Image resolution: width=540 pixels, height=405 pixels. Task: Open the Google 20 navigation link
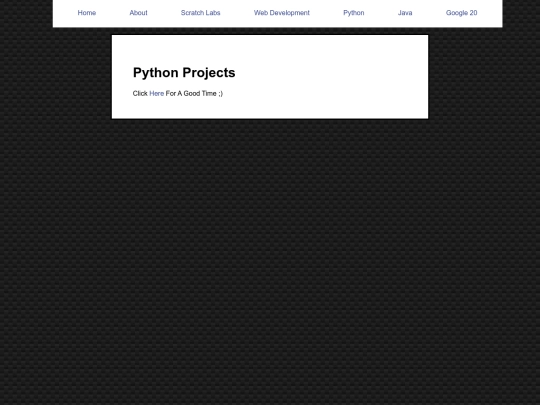461,13
